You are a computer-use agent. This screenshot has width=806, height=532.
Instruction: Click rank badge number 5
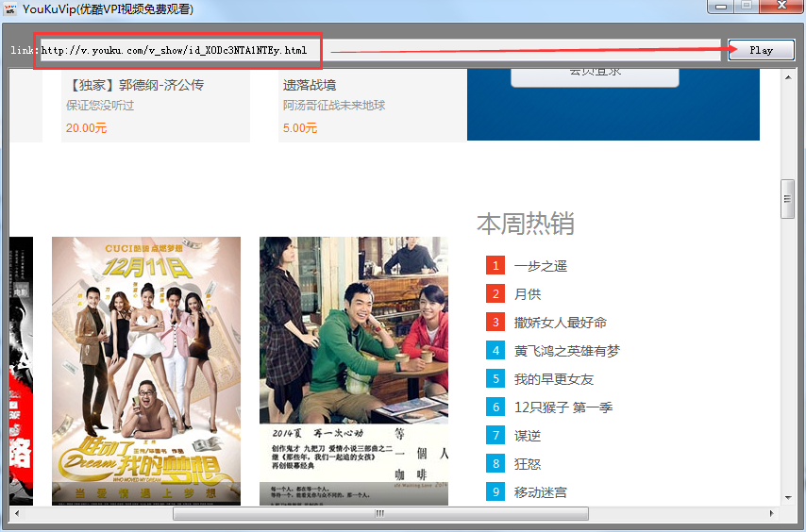click(495, 378)
